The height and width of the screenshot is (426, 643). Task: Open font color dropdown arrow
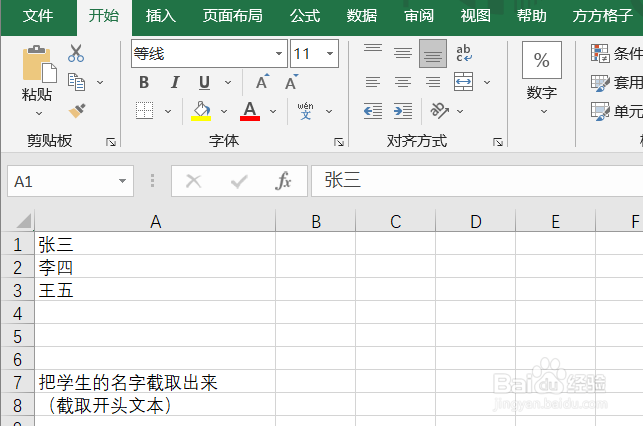273,111
